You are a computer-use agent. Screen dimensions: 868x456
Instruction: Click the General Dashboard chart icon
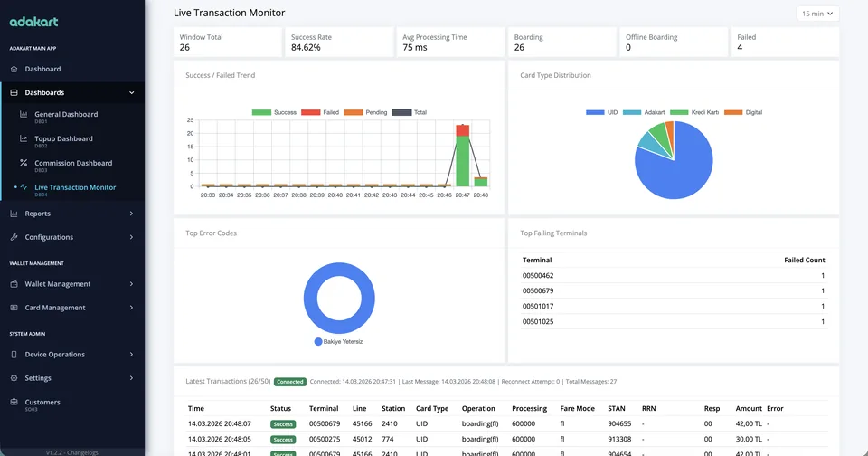click(24, 114)
